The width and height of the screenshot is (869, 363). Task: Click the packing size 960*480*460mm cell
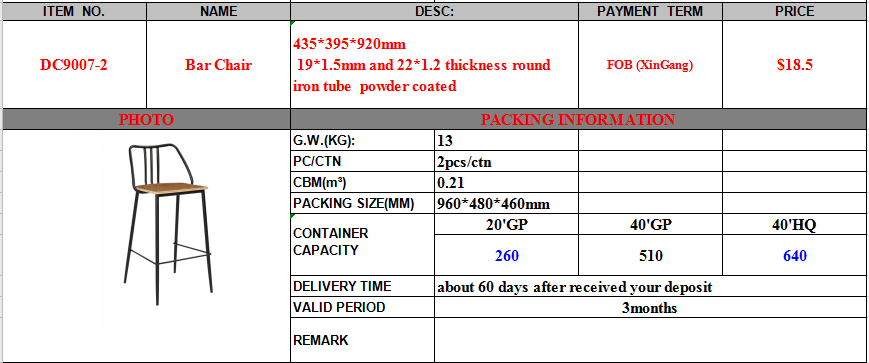point(507,203)
